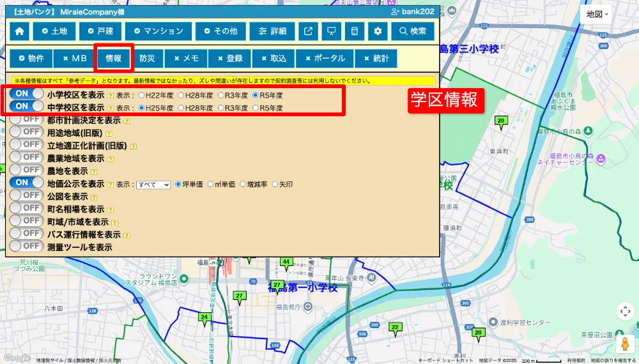The image size is (639, 364).
Task: Click the monitor presentation icon button
Action: [x=331, y=31]
